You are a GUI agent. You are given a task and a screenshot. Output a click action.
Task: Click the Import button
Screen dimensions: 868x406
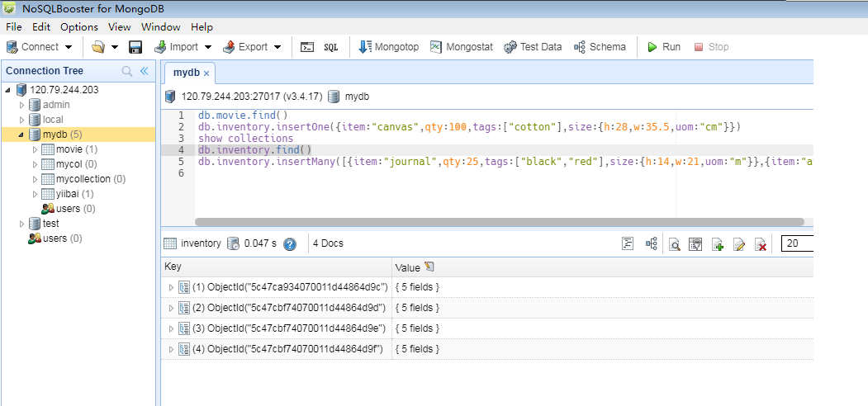[x=176, y=47]
